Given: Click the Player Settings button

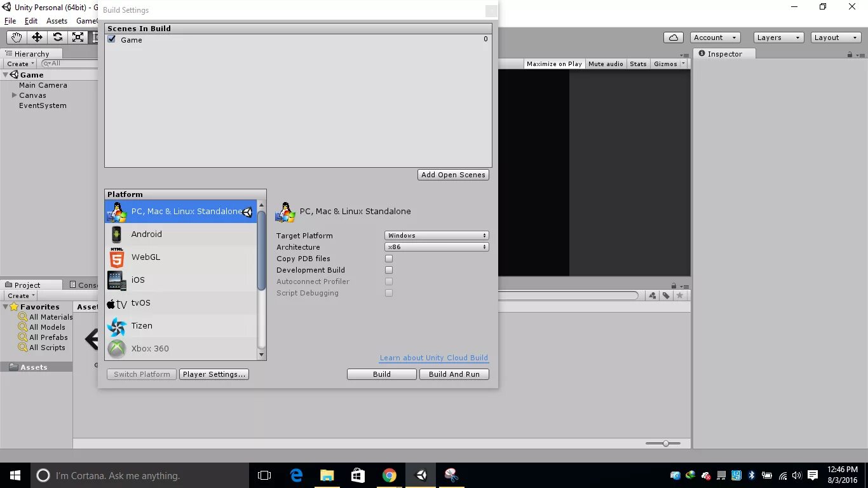Looking at the screenshot, I should pyautogui.click(x=214, y=374).
